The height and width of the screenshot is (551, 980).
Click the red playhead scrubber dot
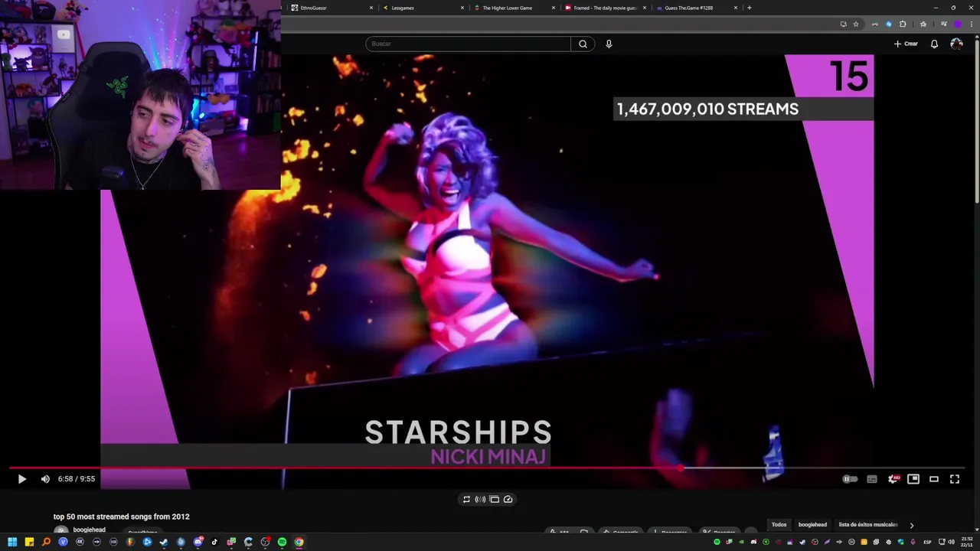[x=680, y=468]
